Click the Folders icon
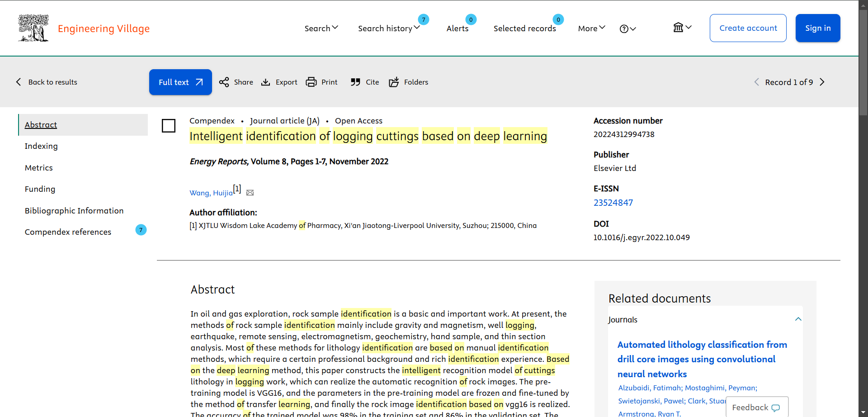Viewport: 868px width, 417px height. tap(394, 82)
